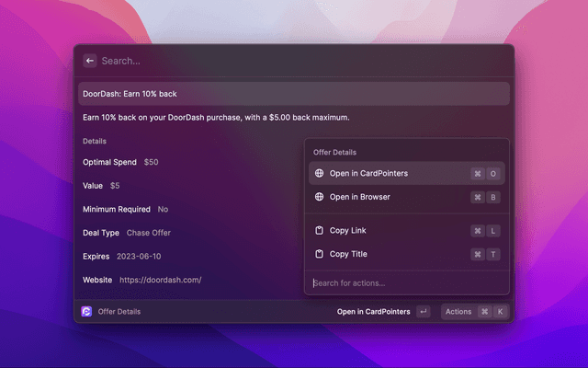Image resolution: width=588 pixels, height=368 pixels.
Task: Select the DoorDash: Earn 10% back title row
Action: [293, 94]
